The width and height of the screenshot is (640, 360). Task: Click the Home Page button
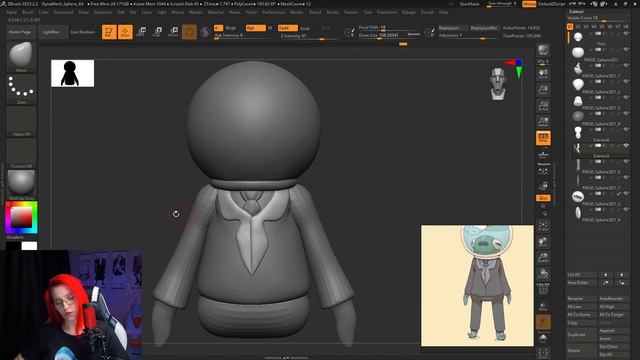click(x=20, y=32)
